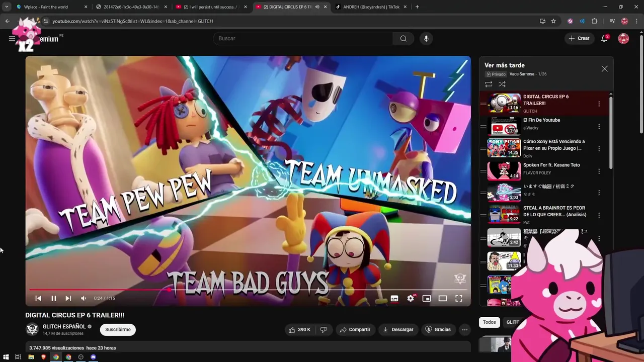Screen dimensions: 644x362
Task: Open options for DIGITAL CIRCUS EP 6 playlist item
Action: pyautogui.click(x=599, y=104)
